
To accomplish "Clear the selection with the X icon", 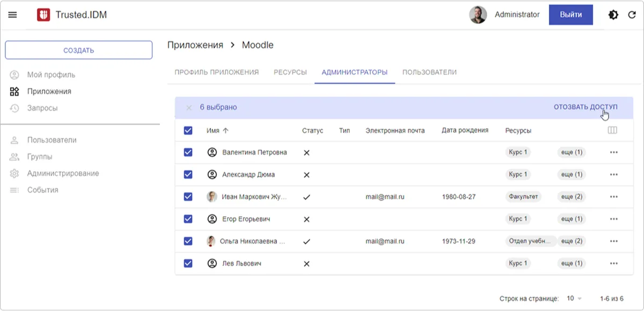I will click(x=189, y=108).
